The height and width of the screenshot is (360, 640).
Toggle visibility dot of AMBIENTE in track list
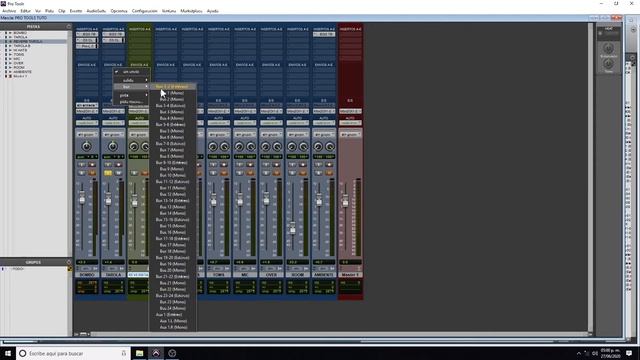(6, 72)
